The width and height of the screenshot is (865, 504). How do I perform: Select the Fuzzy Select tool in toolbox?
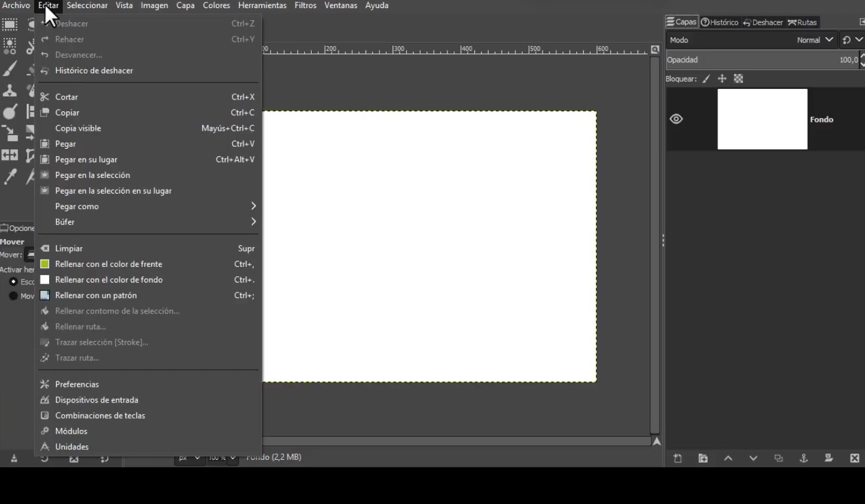coord(9,45)
